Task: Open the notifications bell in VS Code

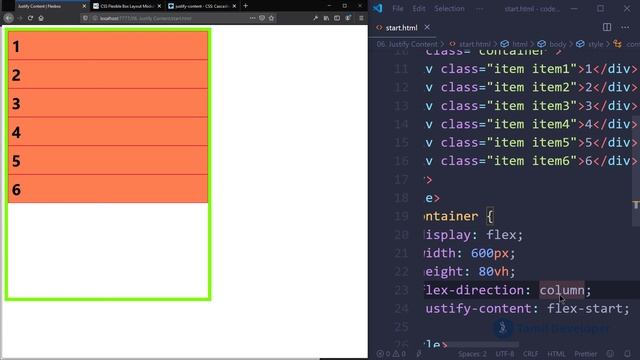Action: [627, 354]
